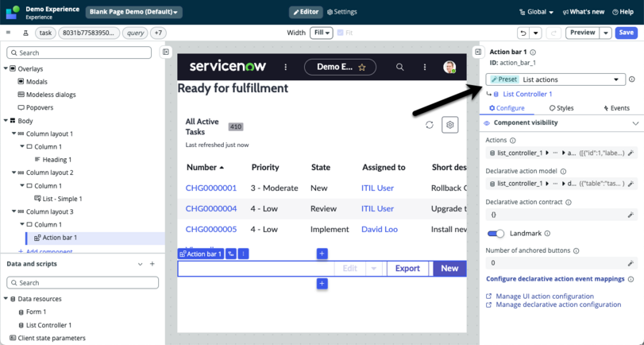Switch to the Settings tab
Screen dimensions: 644x345
pyautogui.click(x=341, y=12)
